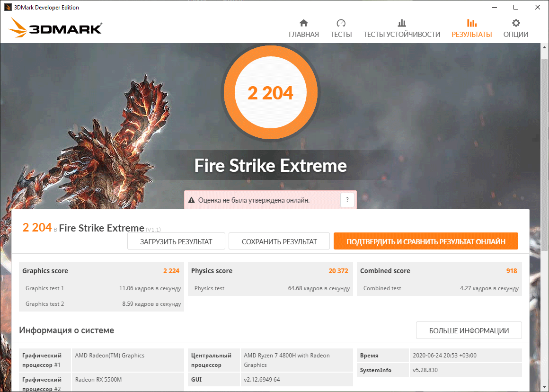
Task: Click the Информация о системе heading
Action: [x=67, y=330]
